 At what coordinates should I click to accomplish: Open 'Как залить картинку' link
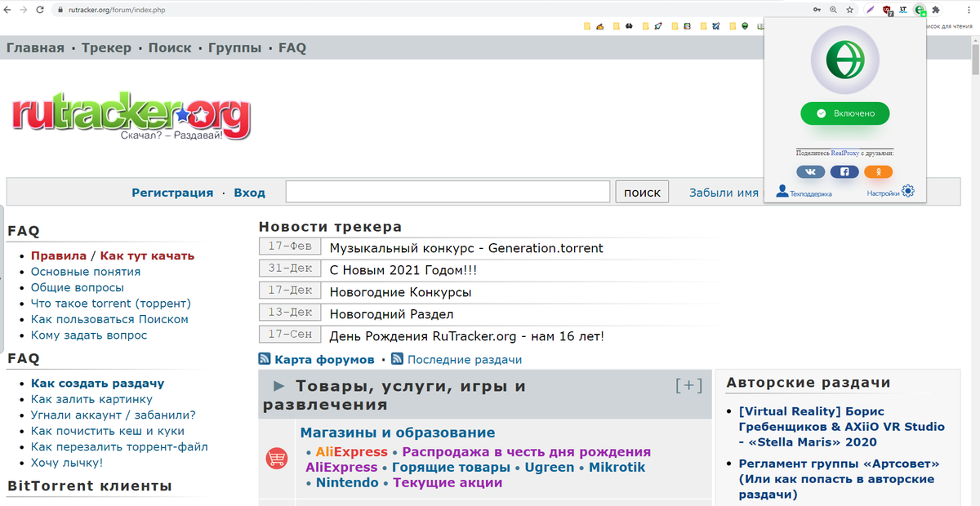point(91,399)
